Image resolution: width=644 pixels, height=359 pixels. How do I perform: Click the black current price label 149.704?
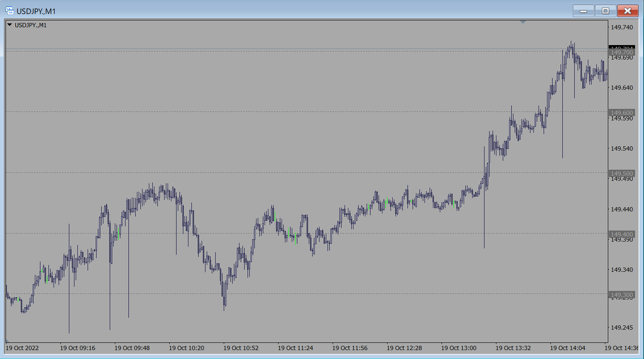pyautogui.click(x=621, y=47)
